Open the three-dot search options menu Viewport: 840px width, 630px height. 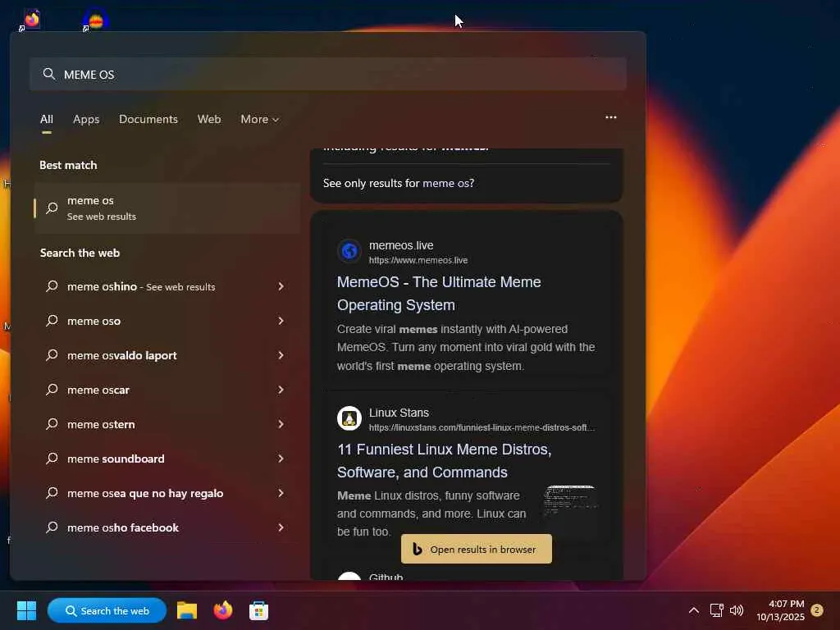click(x=610, y=117)
